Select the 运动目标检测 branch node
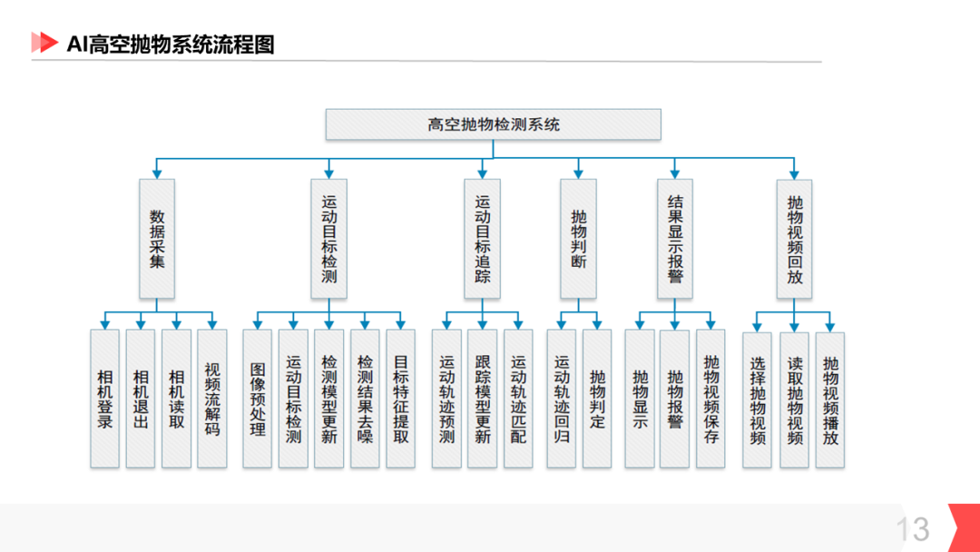Viewport: 980px width, 552px height. point(328,240)
